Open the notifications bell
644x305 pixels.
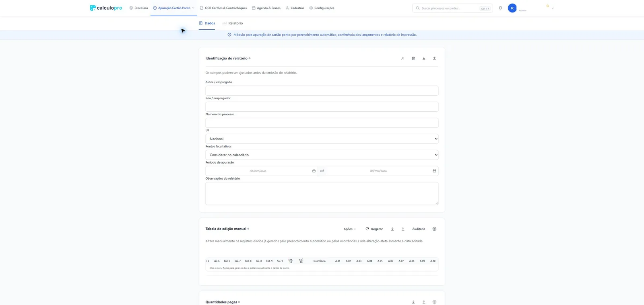(500, 8)
